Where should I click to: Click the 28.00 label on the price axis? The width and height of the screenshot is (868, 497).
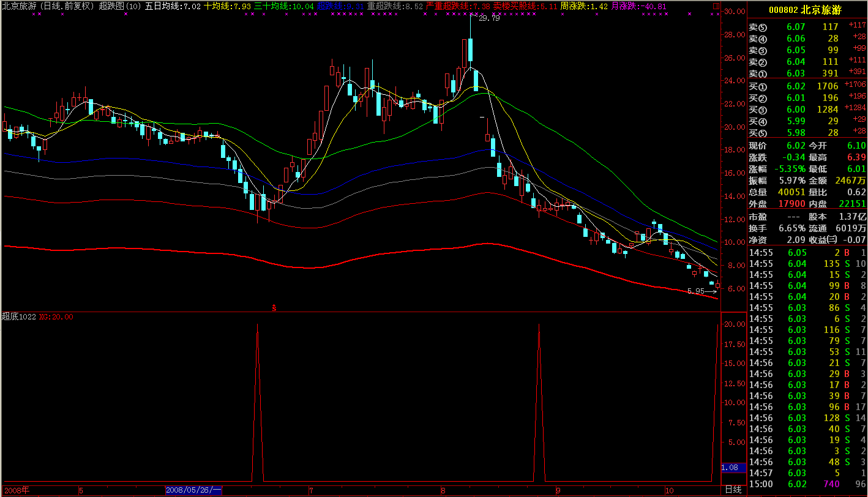pos(735,34)
